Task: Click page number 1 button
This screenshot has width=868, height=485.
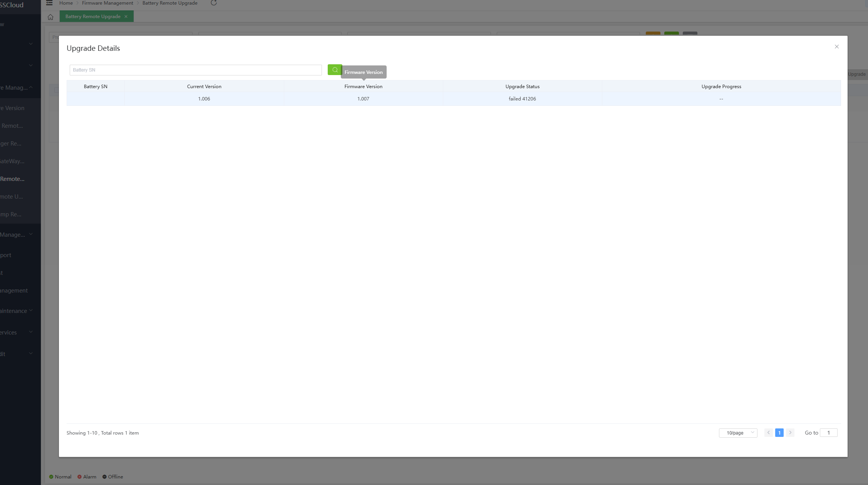Action: [x=779, y=433]
